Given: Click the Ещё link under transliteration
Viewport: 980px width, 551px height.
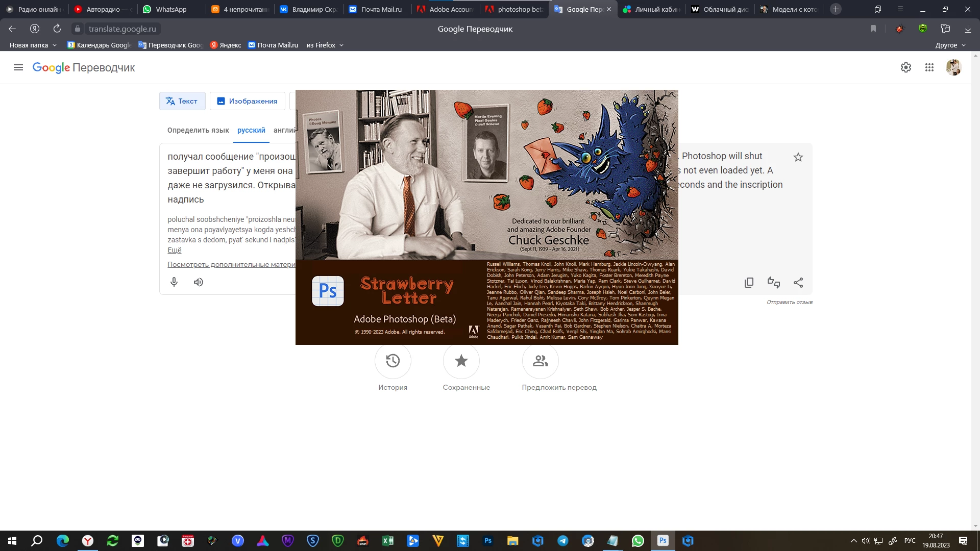Looking at the screenshot, I should click(175, 250).
